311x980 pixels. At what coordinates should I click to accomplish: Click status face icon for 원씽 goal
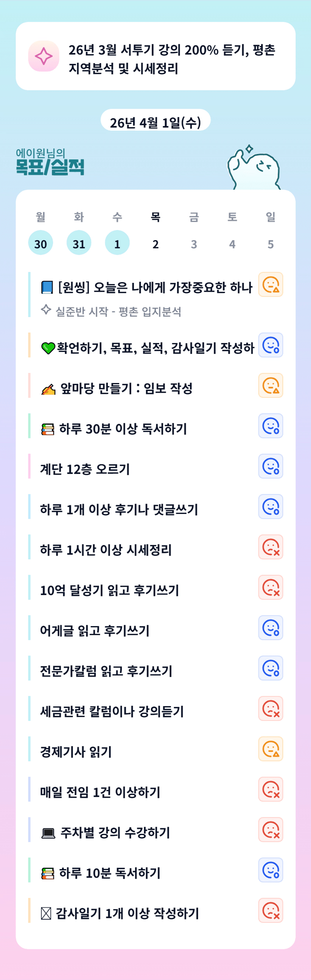(x=270, y=285)
